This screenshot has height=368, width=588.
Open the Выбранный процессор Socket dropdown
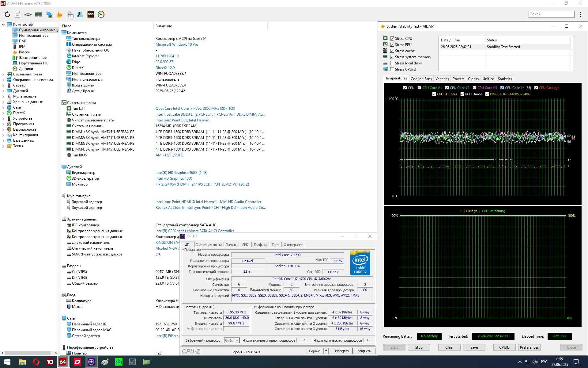coord(232,340)
